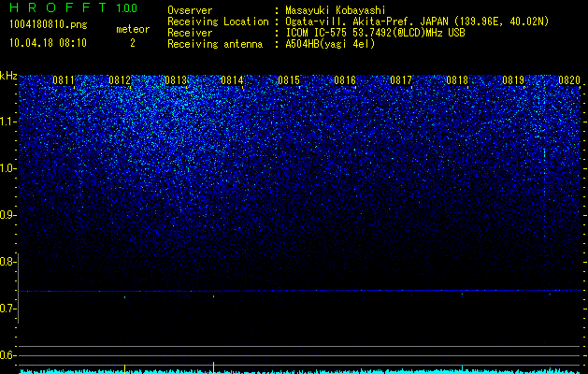This screenshot has width=588, height=374.
Task: Click the 0812 time marker
Action: 120,79
